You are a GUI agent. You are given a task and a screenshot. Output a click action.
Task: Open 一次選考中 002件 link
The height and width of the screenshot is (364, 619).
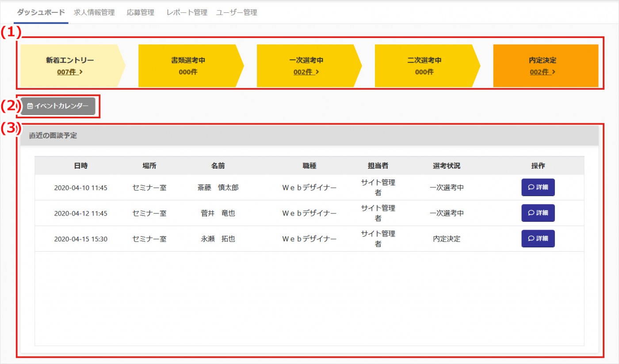click(306, 72)
